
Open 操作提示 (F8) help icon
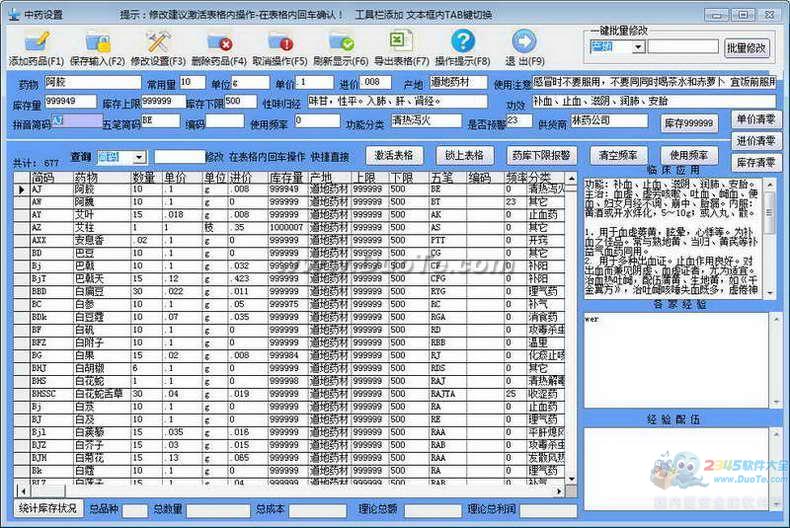click(462, 42)
